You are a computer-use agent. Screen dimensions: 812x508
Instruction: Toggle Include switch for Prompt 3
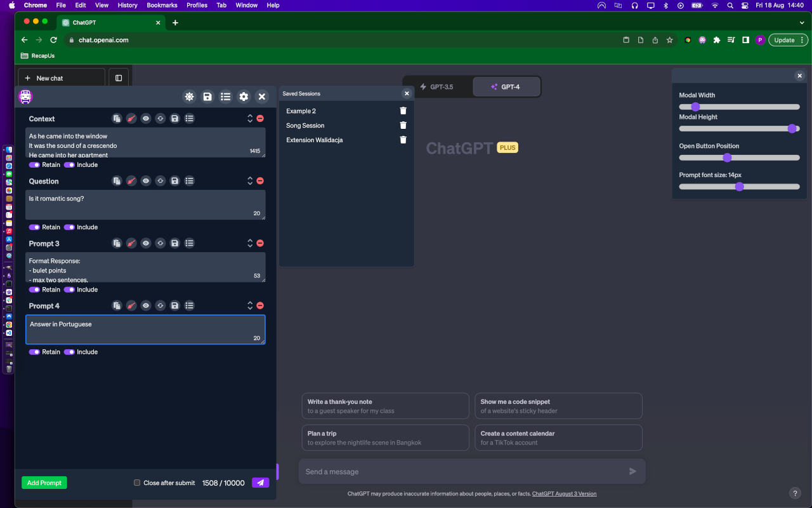click(69, 290)
